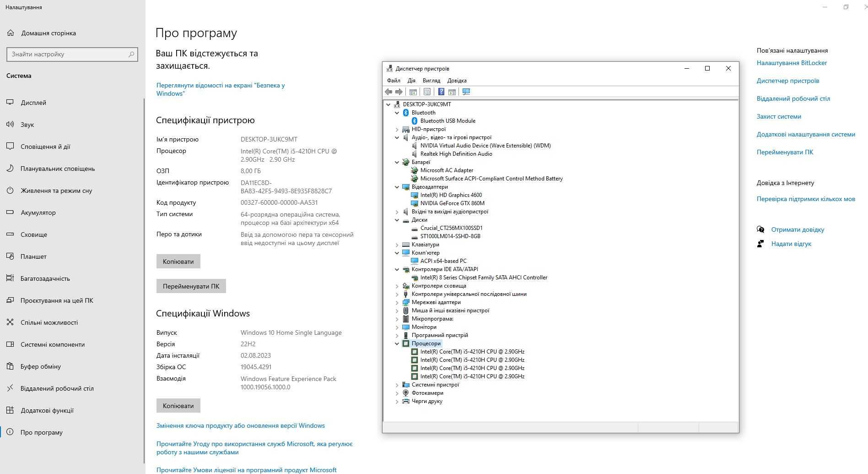Expand the Клавіатури tree node
868x474 pixels.
click(x=397, y=245)
